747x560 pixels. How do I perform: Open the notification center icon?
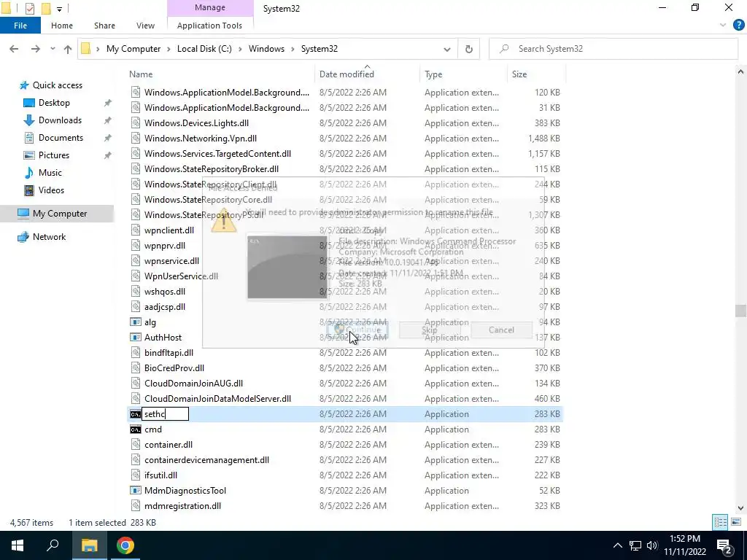pyautogui.click(x=724, y=545)
